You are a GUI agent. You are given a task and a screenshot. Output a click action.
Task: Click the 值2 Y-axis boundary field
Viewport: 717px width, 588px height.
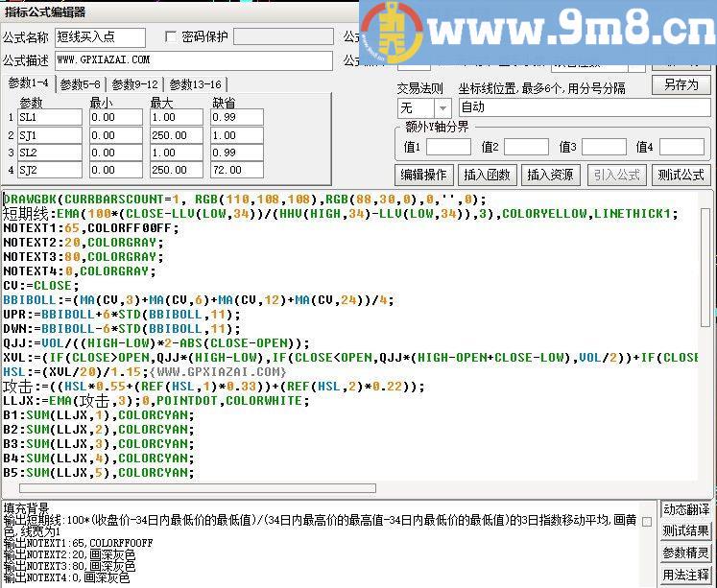[526, 147]
